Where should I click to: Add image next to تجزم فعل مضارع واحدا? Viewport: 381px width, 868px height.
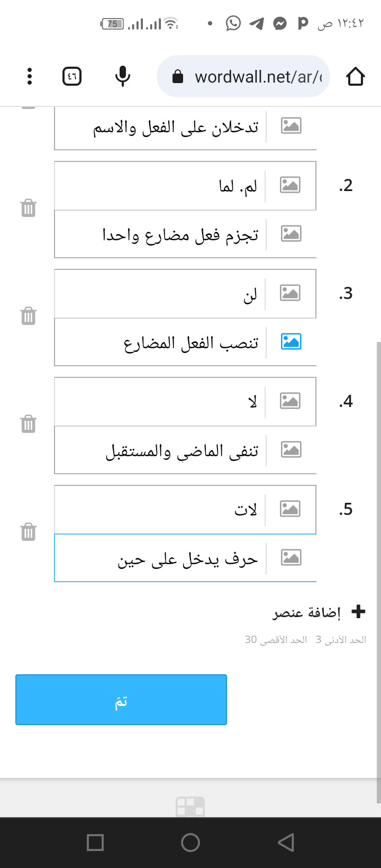pyautogui.click(x=291, y=234)
